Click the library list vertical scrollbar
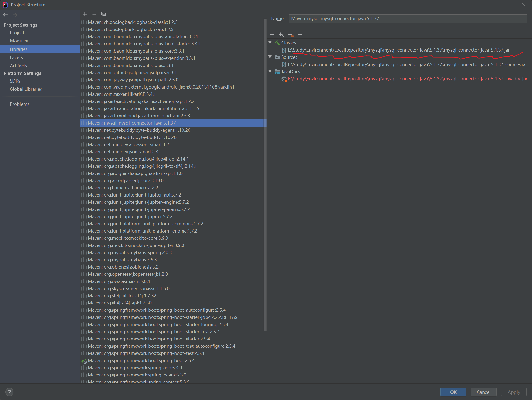Image resolution: width=532 pixels, height=400 pixels. click(265, 175)
